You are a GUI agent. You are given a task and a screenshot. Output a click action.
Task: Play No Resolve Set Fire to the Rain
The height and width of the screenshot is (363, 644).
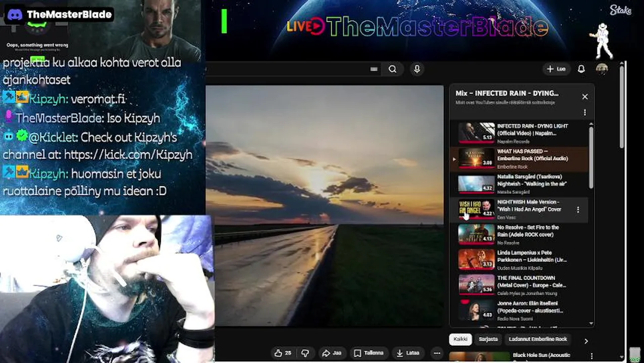(476, 234)
